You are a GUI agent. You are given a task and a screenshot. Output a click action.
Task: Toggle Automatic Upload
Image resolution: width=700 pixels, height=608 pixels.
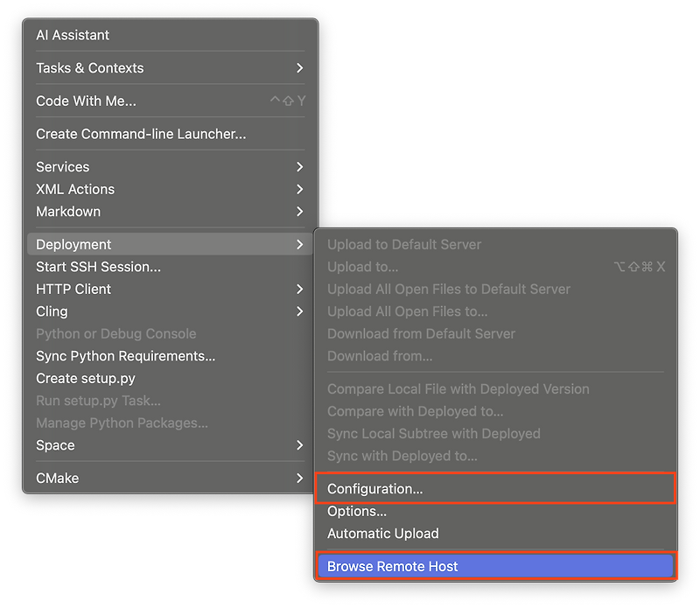pos(383,534)
